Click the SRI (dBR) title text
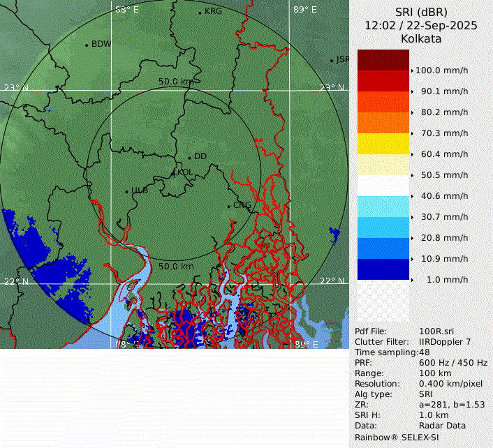 [x=421, y=12]
